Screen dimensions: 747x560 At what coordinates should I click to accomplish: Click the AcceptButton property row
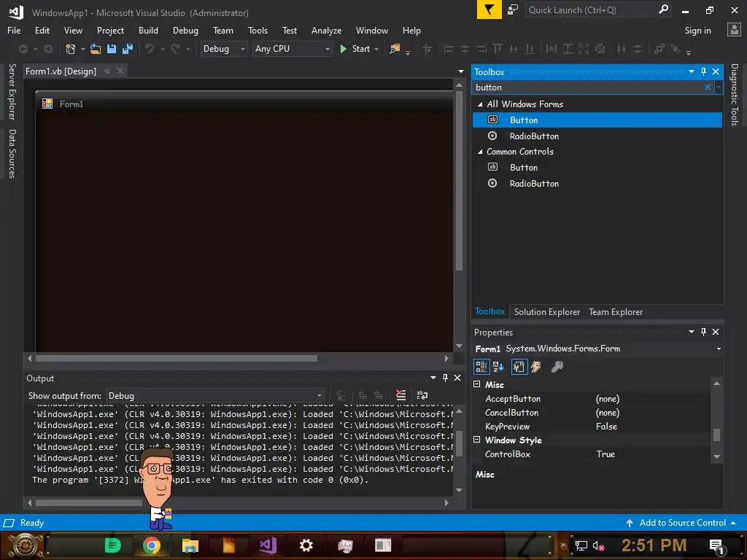(x=591, y=399)
